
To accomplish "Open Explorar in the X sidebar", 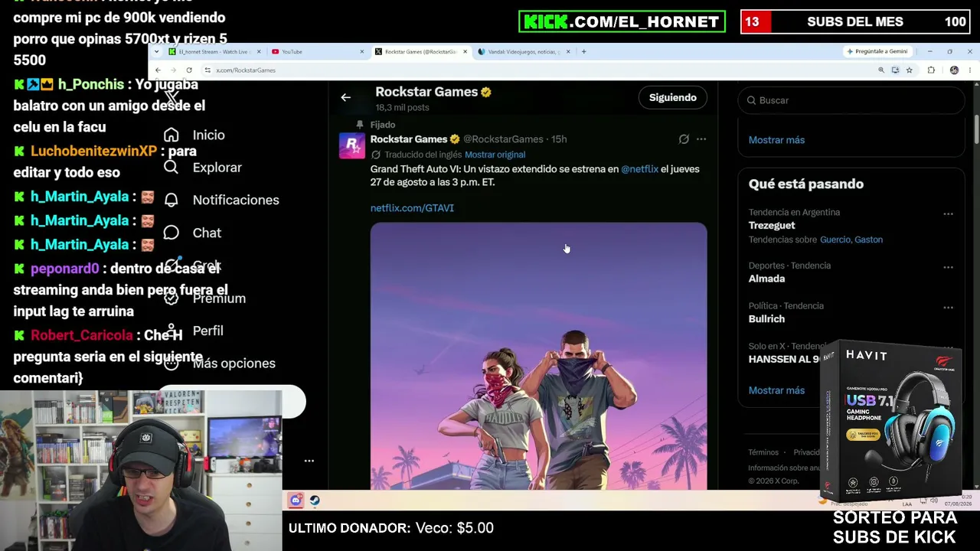I will coord(203,168).
